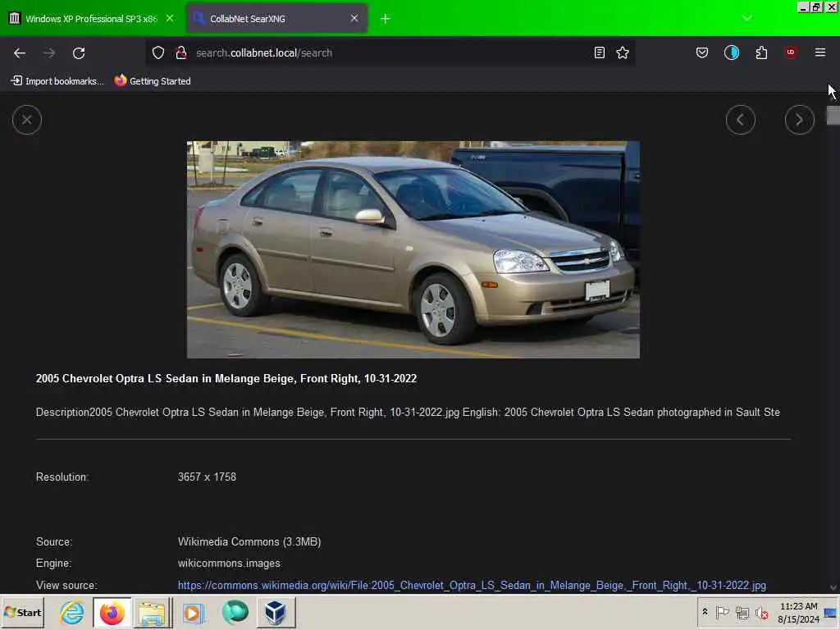Viewport: 840px width, 630px height.
Task: Open the Extensions puzzle icon
Action: (x=761, y=52)
